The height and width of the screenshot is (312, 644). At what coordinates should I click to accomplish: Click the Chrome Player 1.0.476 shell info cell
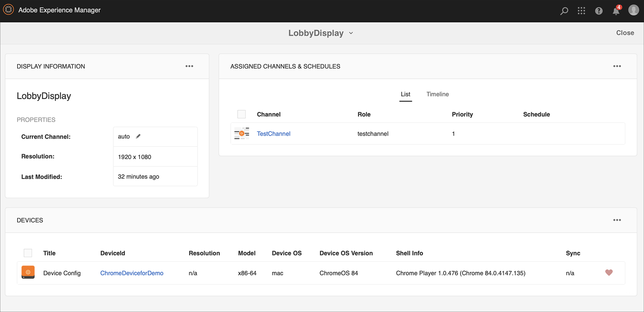click(460, 273)
